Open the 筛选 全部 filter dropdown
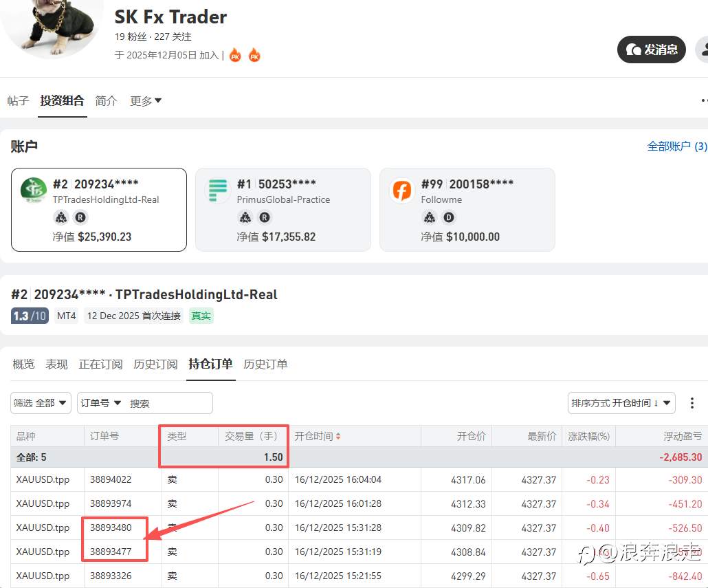The height and width of the screenshot is (588, 708). point(41,403)
